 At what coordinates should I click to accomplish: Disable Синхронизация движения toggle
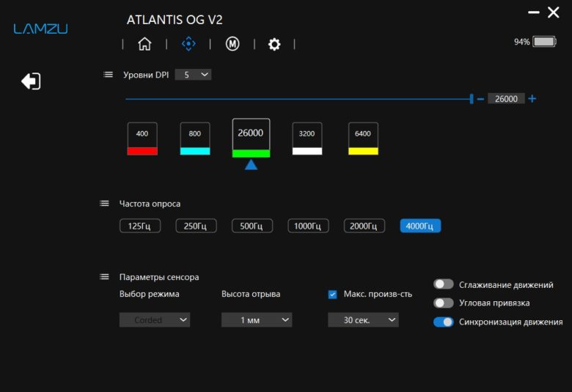tap(443, 322)
